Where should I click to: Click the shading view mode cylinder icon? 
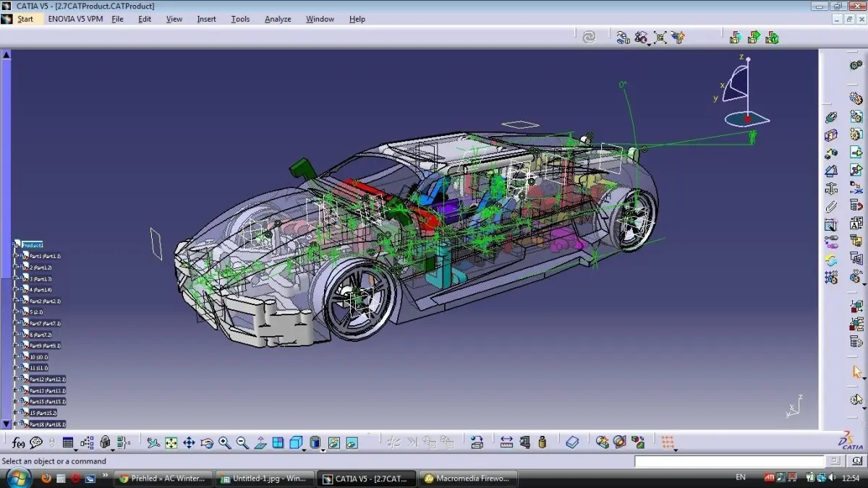pyautogui.click(x=315, y=442)
